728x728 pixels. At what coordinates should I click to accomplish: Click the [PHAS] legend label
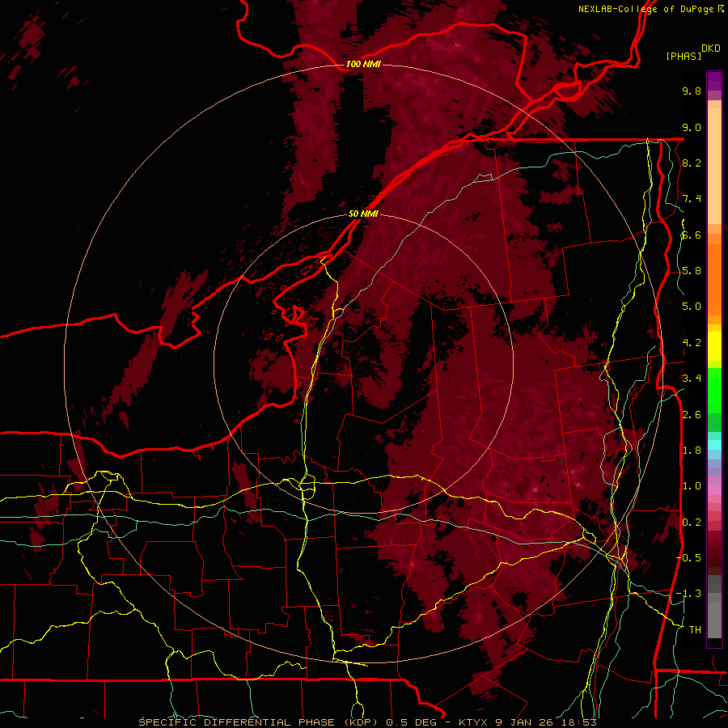click(684, 56)
